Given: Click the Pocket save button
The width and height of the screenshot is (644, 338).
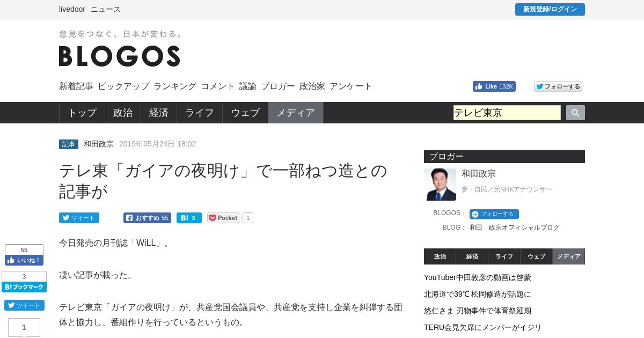Looking at the screenshot, I should coord(223,218).
